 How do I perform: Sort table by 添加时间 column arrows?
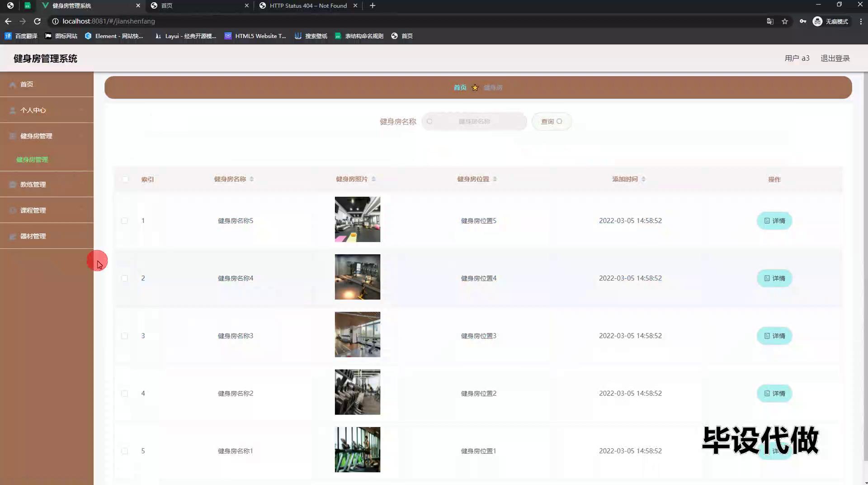pyautogui.click(x=643, y=179)
